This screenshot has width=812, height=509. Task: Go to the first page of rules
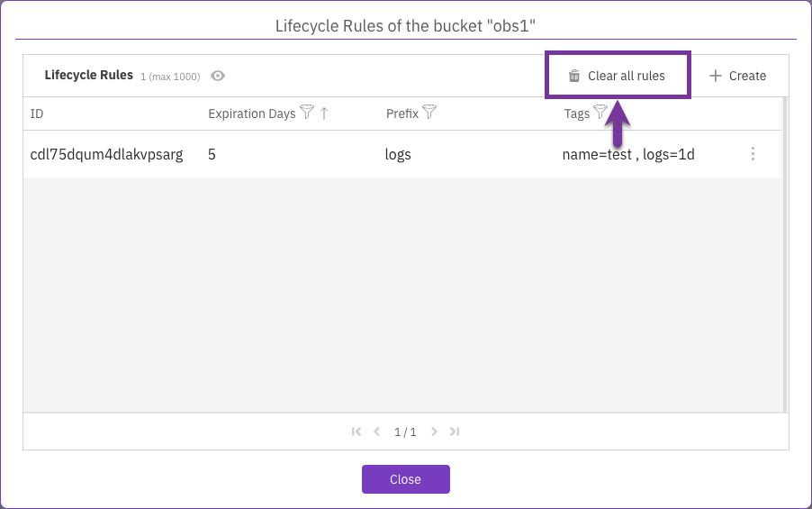357,432
